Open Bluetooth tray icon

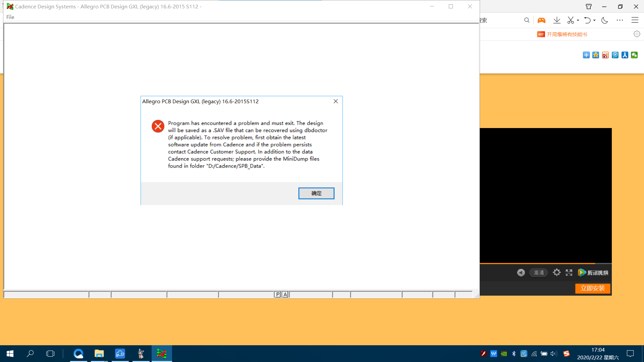514,354
